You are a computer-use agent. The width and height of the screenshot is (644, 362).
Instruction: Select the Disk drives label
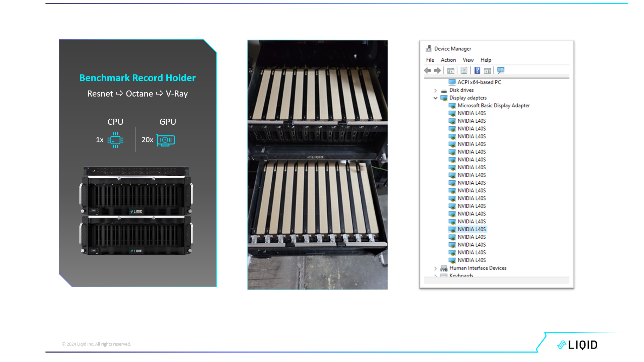point(462,90)
